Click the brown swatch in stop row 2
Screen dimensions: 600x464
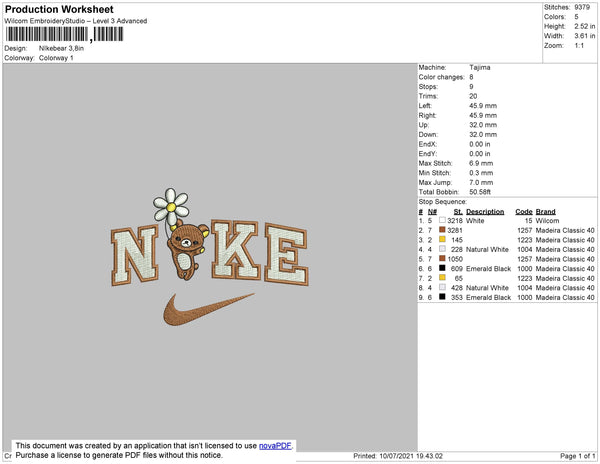click(x=442, y=230)
